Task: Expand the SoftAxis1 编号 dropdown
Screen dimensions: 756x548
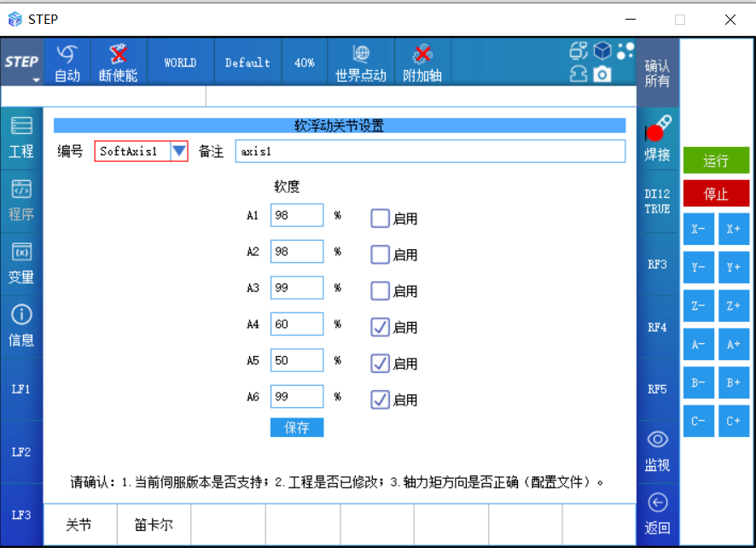Action: click(x=178, y=151)
